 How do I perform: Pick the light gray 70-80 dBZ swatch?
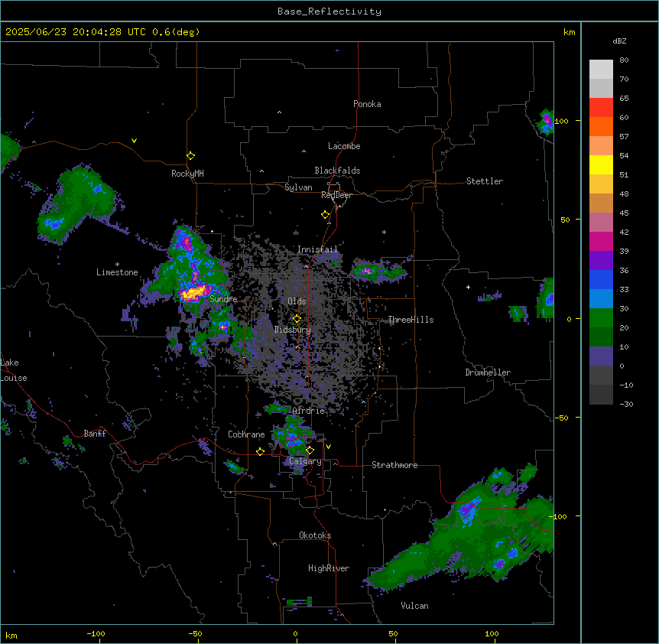coord(601,70)
